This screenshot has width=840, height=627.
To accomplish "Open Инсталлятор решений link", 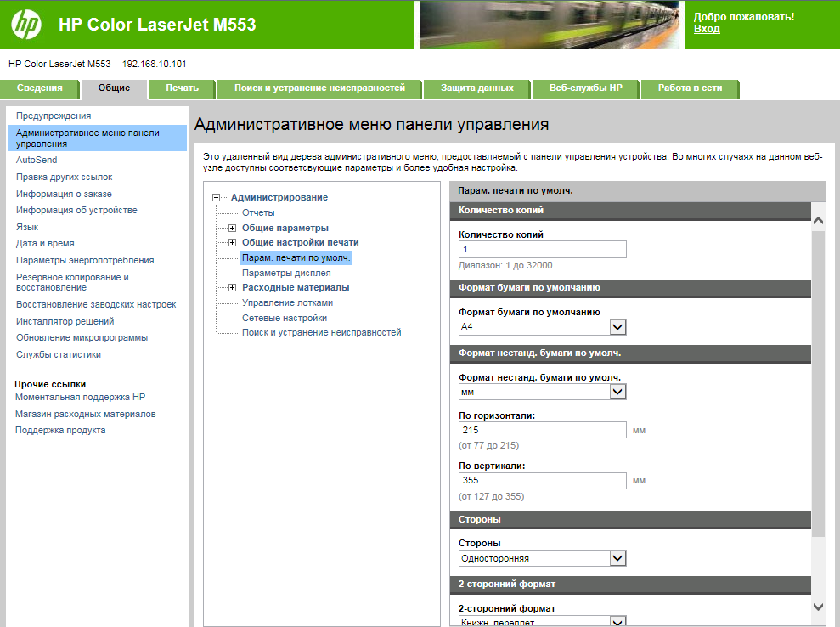I will point(65,321).
